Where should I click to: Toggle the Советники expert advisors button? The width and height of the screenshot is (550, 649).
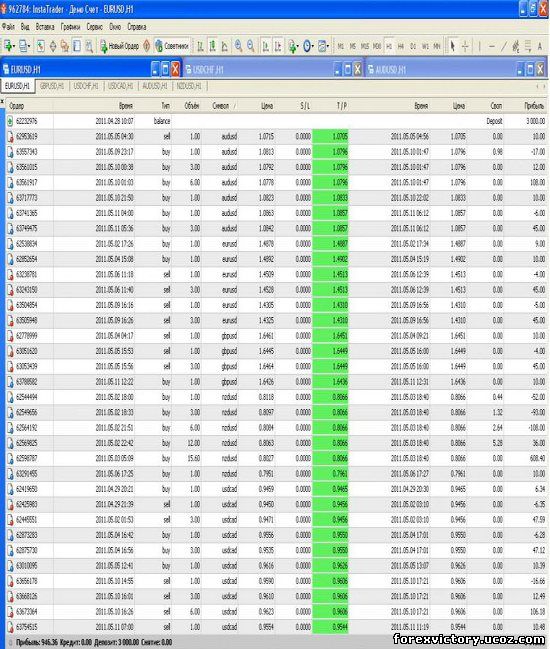coord(172,46)
